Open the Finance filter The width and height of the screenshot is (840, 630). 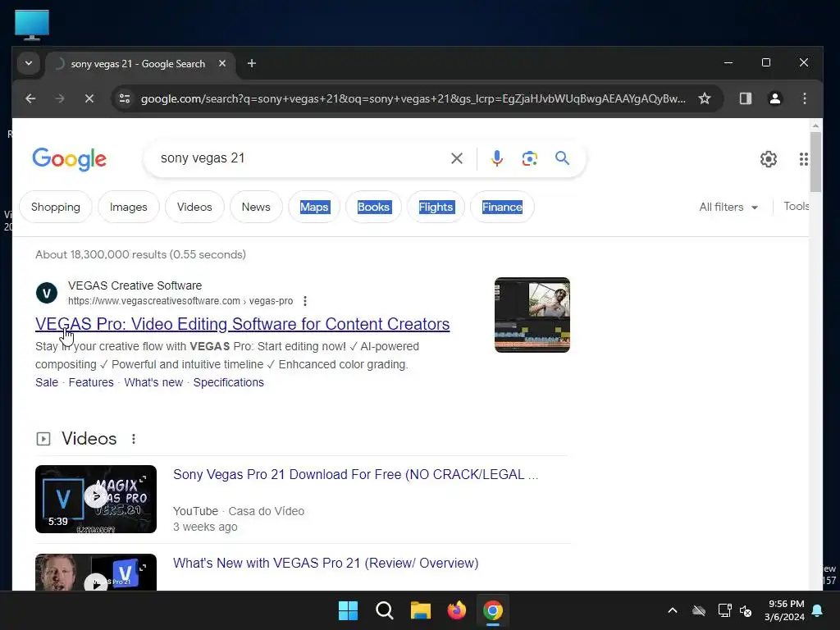pyautogui.click(x=502, y=207)
